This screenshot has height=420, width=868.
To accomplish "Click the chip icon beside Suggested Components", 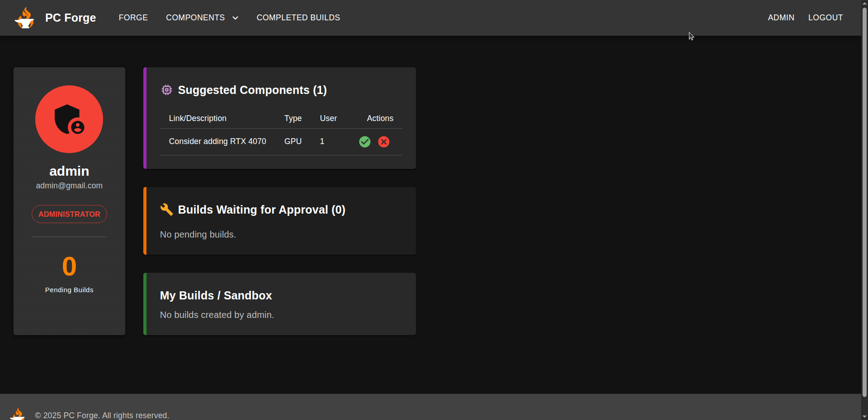I will click(167, 90).
